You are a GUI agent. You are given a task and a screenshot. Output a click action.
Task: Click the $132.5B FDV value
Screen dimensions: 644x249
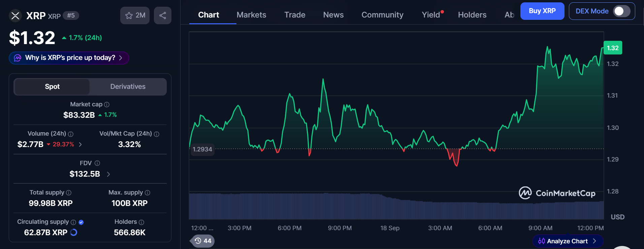pos(85,174)
